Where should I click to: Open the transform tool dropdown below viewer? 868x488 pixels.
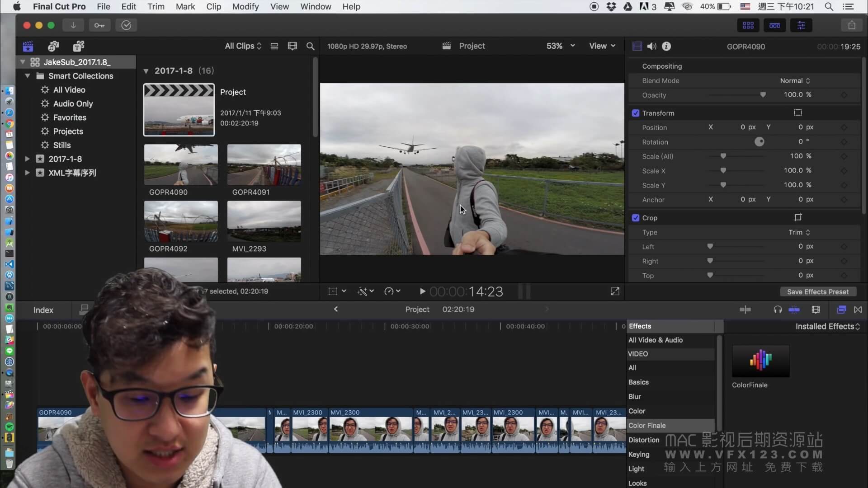click(x=337, y=291)
